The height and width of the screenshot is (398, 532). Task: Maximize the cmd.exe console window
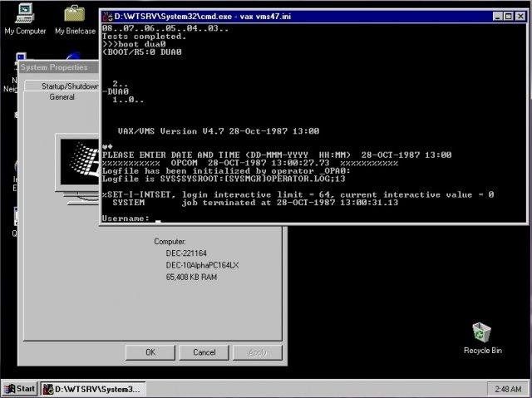tap(508, 17)
